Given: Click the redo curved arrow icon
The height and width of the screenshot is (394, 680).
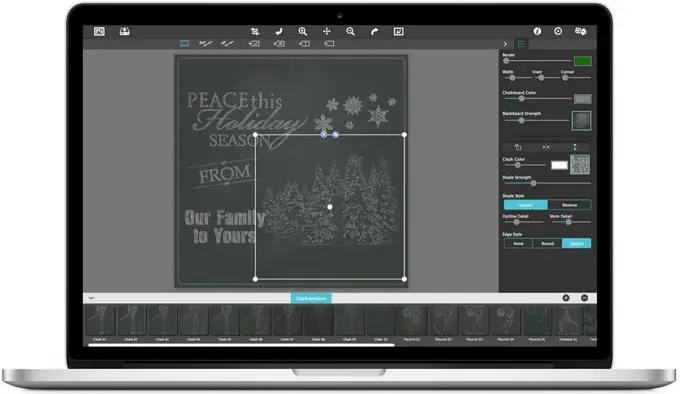Looking at the screenshot, I should [374, 31].
